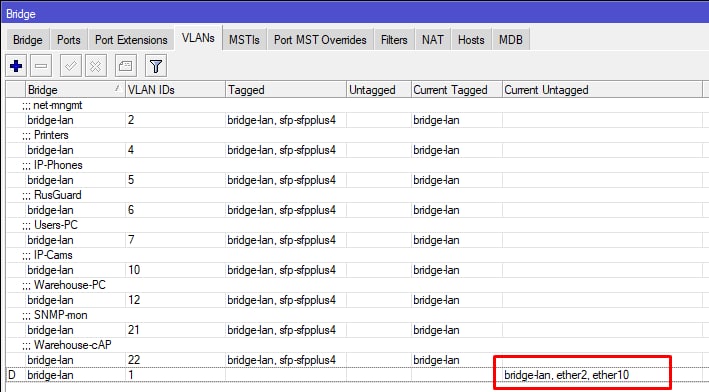
Task: Click the Bridge window title bar
Action: [x=354, y=14]
